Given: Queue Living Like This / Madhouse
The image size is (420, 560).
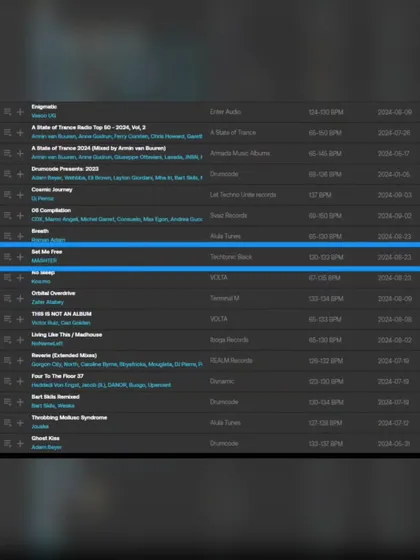Looking at the screenshot, I should 8,340.
